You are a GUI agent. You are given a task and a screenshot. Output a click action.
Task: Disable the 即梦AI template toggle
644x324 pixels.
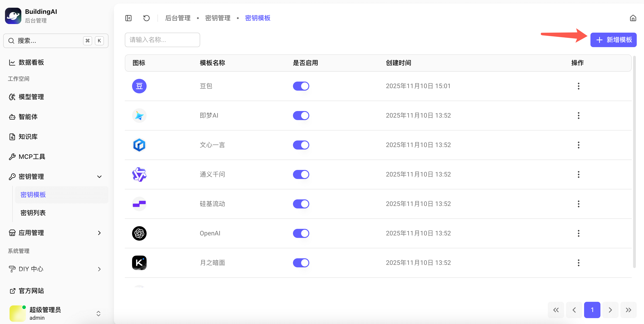(x=301, y=116)
